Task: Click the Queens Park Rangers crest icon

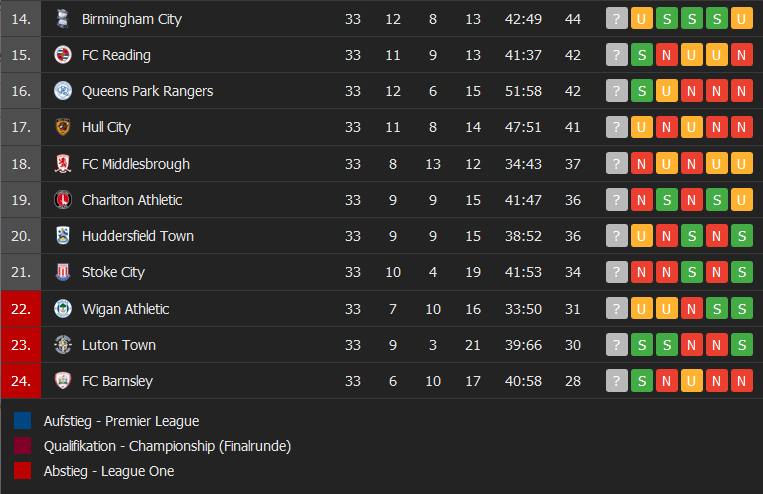Action: [62, 91]
